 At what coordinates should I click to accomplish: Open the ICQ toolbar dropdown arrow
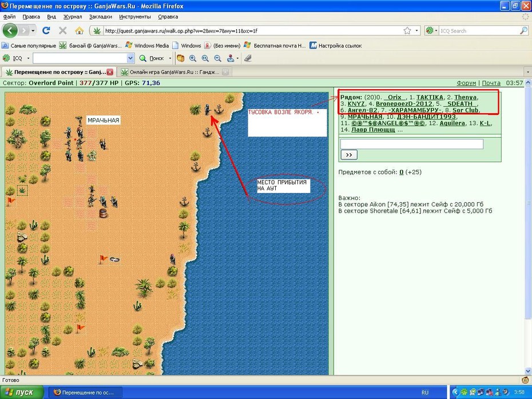click(x=28, y=58)
